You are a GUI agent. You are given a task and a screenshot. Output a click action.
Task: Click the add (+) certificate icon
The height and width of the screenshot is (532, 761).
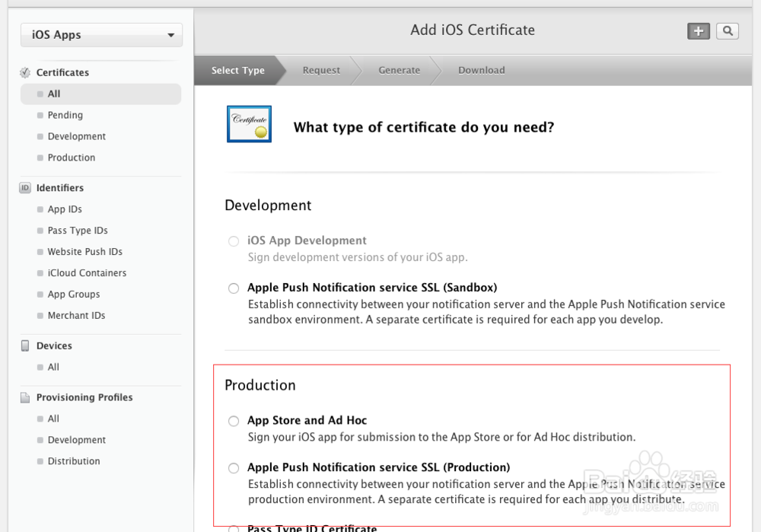[698, 30]
